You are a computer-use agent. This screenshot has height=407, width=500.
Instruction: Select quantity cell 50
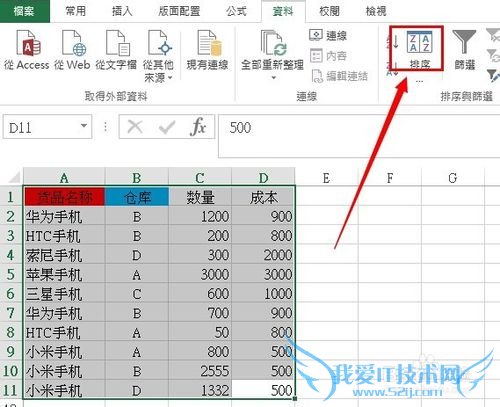[x=200, y=332]
